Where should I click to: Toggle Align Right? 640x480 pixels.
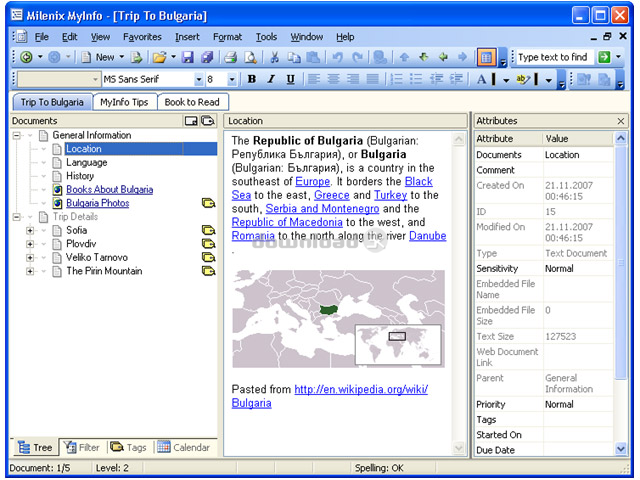pos(353,79)
